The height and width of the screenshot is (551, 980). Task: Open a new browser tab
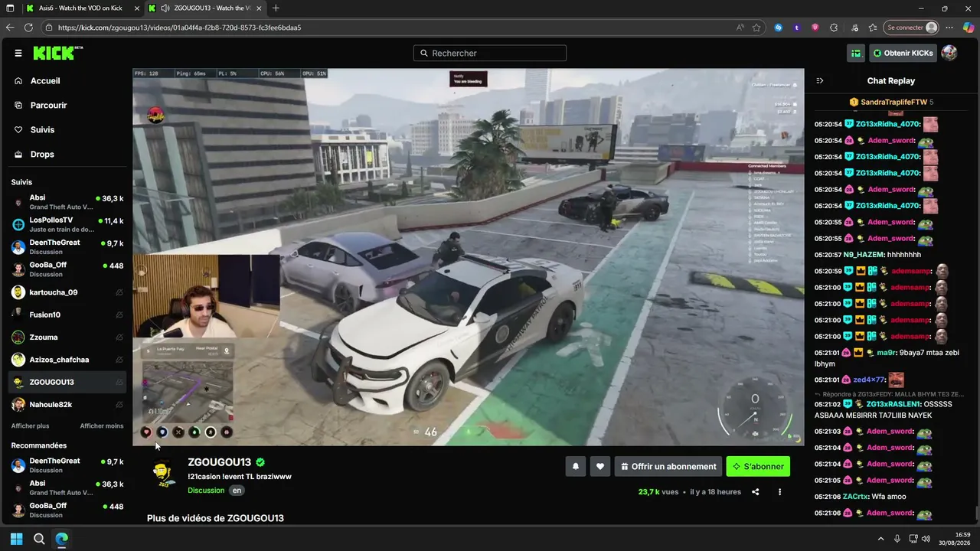click(276, 8)
